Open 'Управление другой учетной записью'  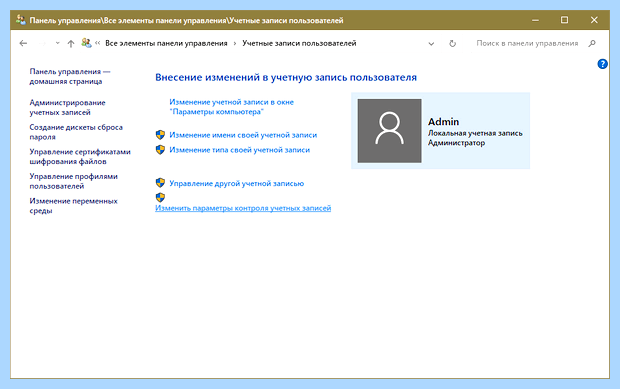236,183
